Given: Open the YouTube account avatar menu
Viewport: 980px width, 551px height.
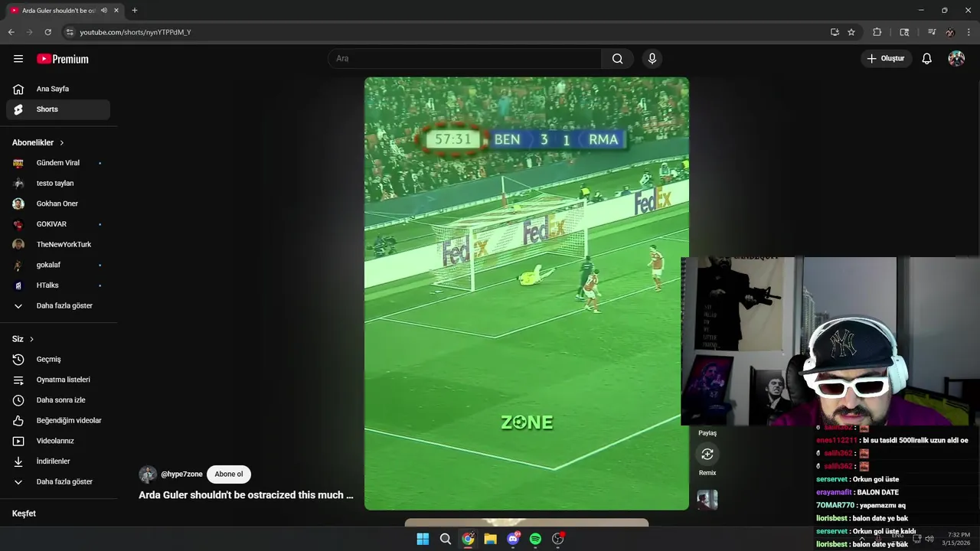Looking at the screenshot, I should point(956,59).
